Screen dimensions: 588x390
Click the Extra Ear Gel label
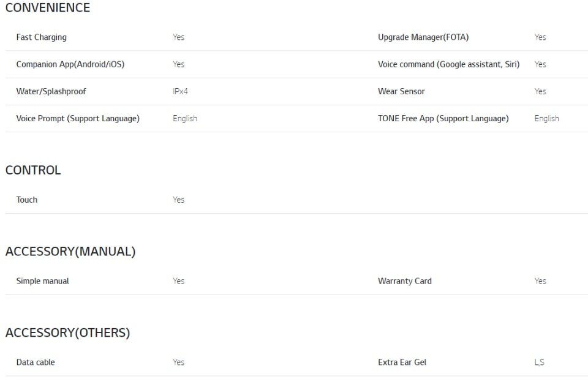[x=402, y=362]
